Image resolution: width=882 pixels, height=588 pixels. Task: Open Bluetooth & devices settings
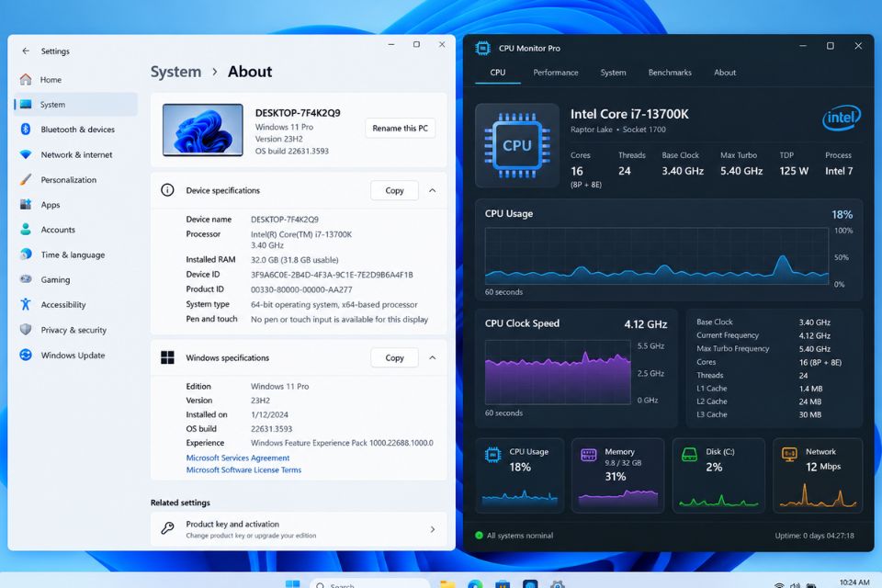(75, 130)
